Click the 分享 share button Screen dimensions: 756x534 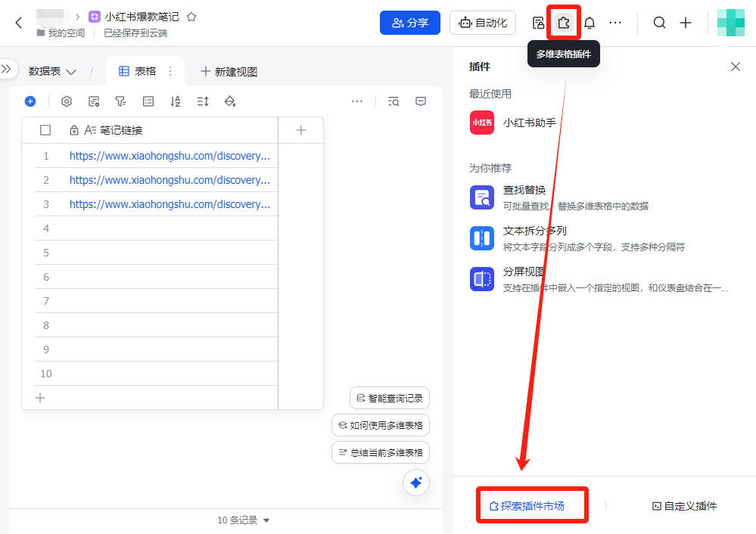409,23
